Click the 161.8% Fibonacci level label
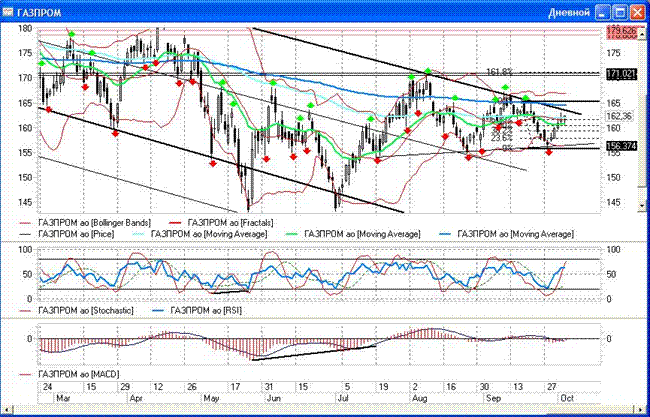This screenshot has height=417, width=650. pyautogui.click(x=499, y=72)
